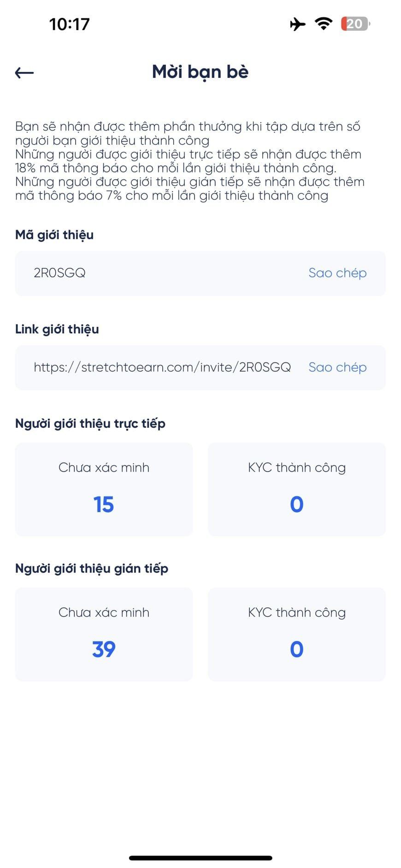The height and width of the screenshot is (868, 401).
Task: Tap the stretchtoearn invite link text
Action: (162, 367)
